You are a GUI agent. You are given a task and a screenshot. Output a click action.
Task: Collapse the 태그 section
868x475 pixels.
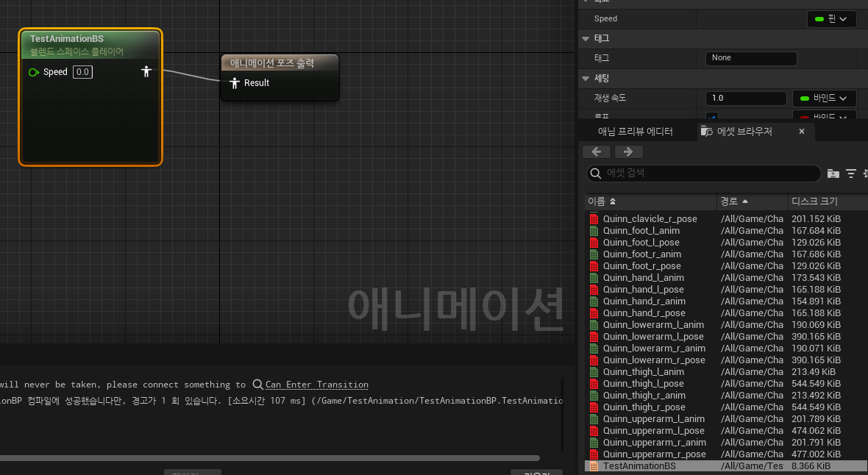[x=586, y=39]
